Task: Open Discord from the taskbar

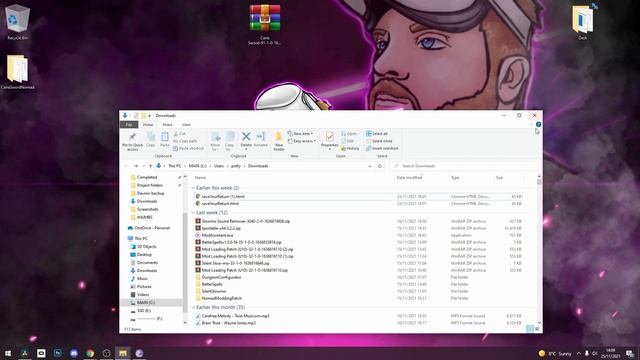Action: click(74, 353)
